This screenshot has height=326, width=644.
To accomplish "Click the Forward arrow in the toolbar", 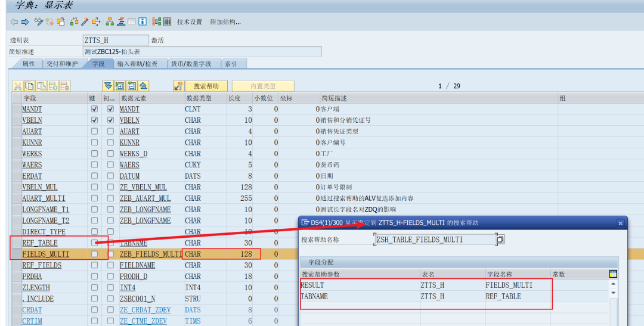I will (x=24, y=22).
